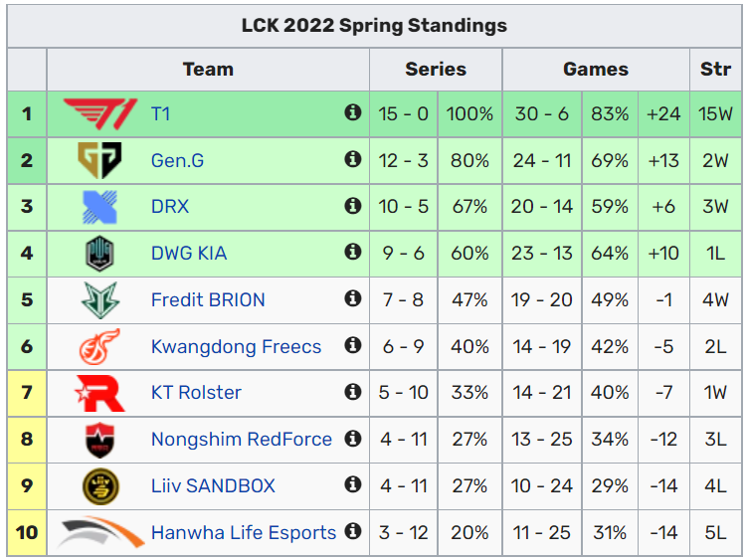Click the Fredit BRION team logo

99,299
